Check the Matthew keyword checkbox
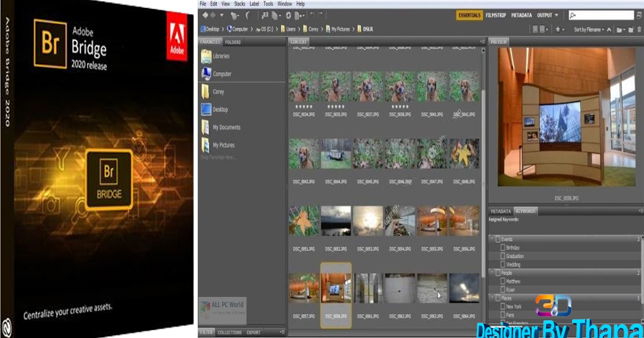This screenshot has height=338, width=644. (x=503, y=281)
